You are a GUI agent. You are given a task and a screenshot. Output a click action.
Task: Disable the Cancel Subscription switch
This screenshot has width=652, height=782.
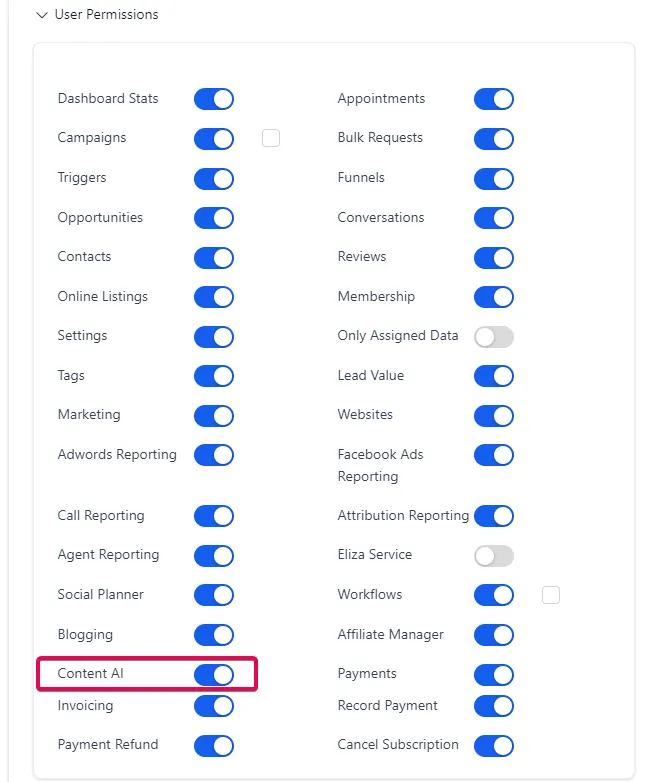click(x=494, y=746)
